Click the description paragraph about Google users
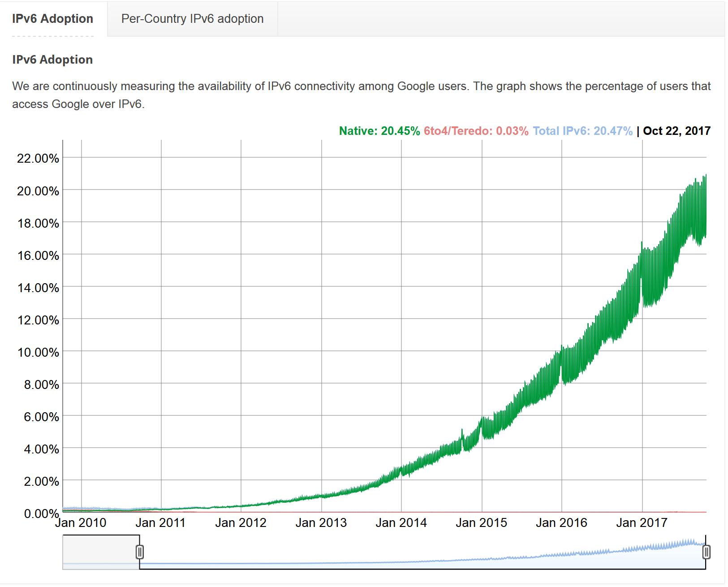The height and width of the screenshot is (587, 728). point(362,95)
